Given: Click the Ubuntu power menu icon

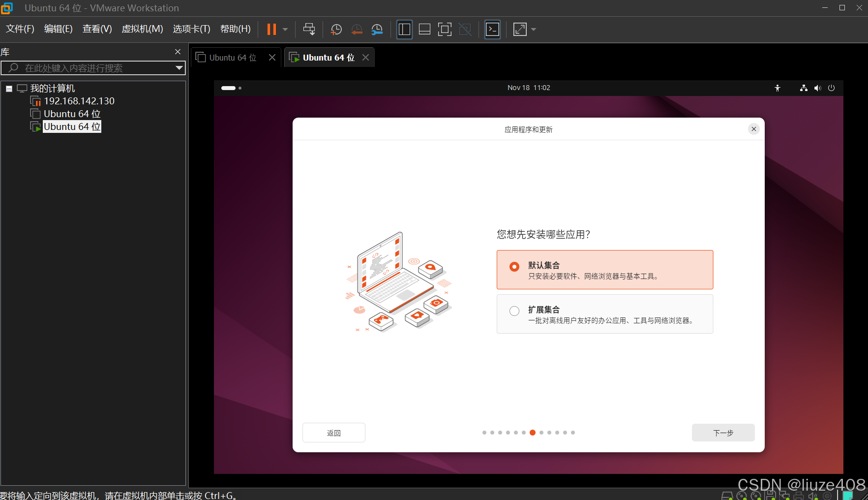Looking at the screenshot, I should (x=831, y=88).
